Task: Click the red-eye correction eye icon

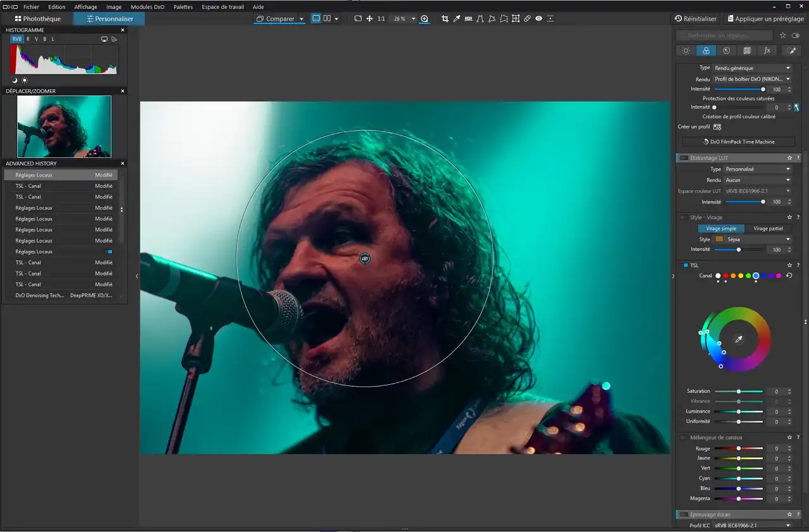Action: (538, 19)
